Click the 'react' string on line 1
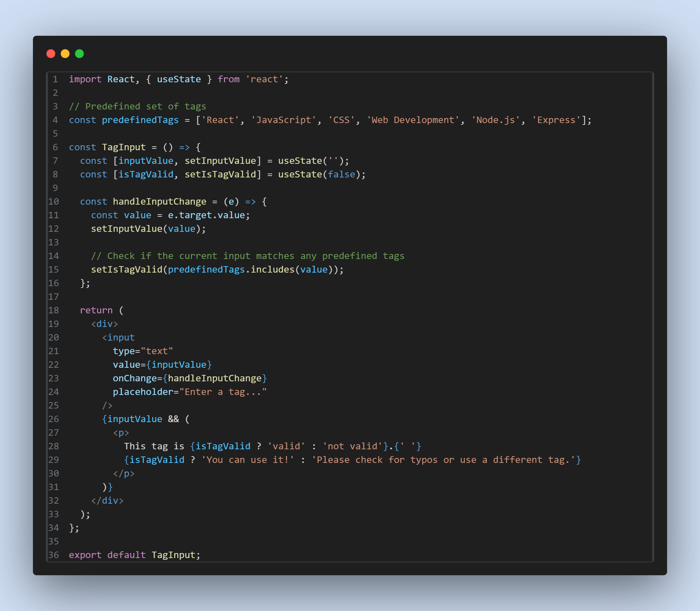700x611 pixels. click(264, 79)
